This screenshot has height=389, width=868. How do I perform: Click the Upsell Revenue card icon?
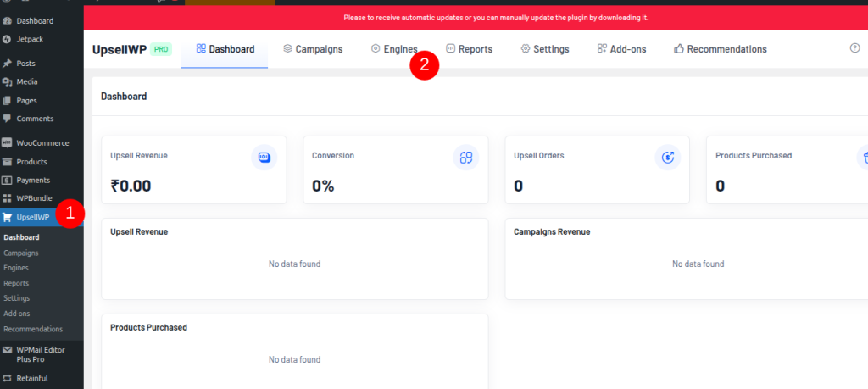tap(264, 158)
